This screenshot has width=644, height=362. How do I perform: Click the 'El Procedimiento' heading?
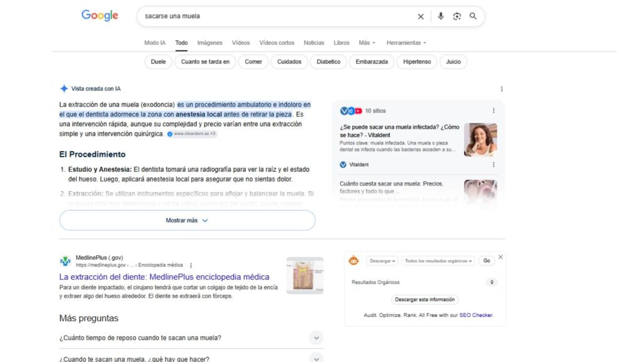tap(92, 155)
